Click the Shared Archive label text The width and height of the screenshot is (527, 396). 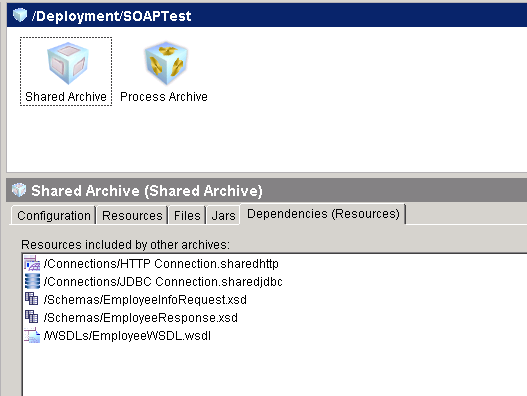[x=66, y=97]
